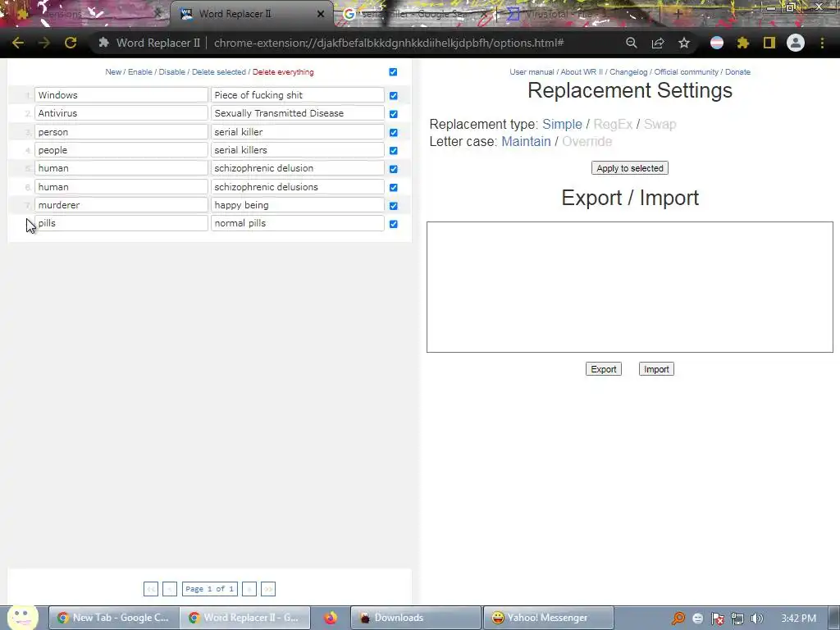Open the Extensions puzzle piece icon
This screenshot has height=630, width=840.
pyautogui.click(x=743, y=43)
